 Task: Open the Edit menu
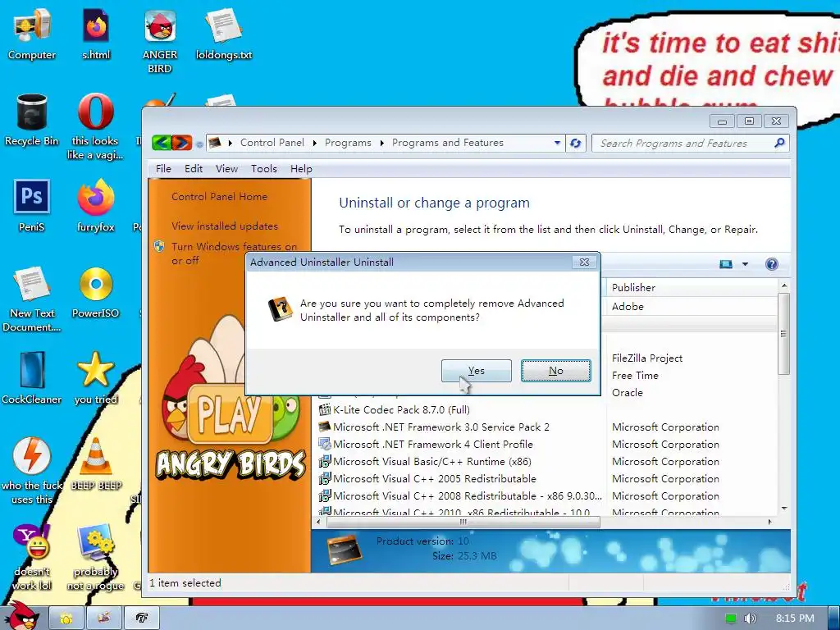pos(194,169)
